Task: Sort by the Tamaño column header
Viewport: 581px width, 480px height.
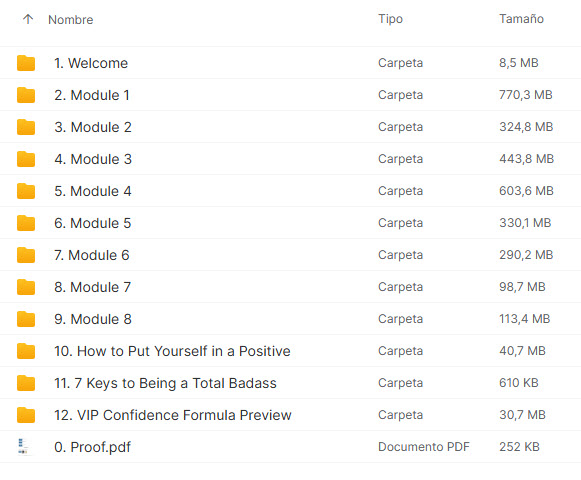Action: pos(521,19)
